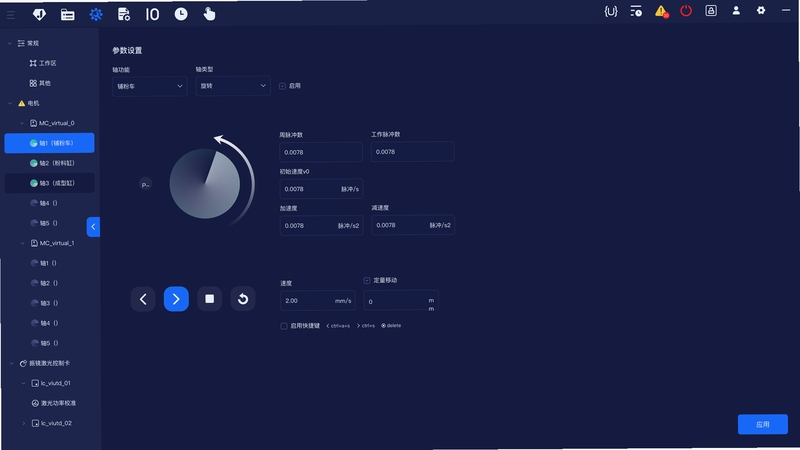Collapse the 常规 tree section

click(x=10, y=43)
